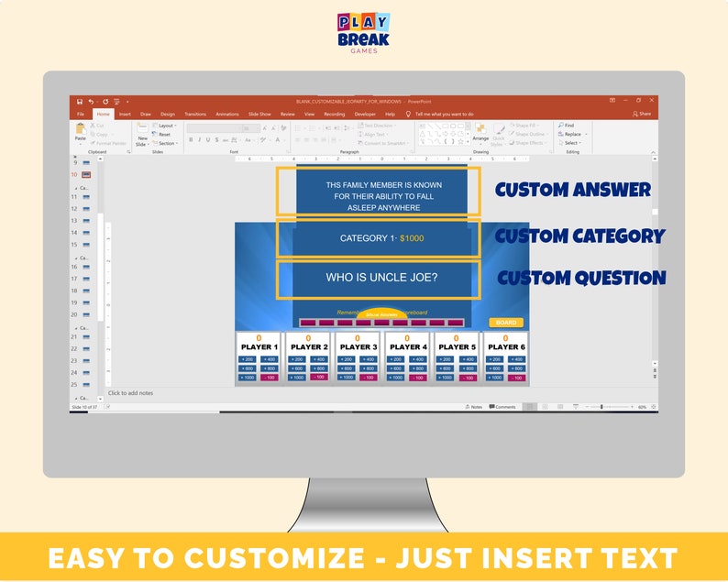Screen dimensions: 728x582
Task: Toggle the Notes pane in status bar
Action: pos(474,407)
